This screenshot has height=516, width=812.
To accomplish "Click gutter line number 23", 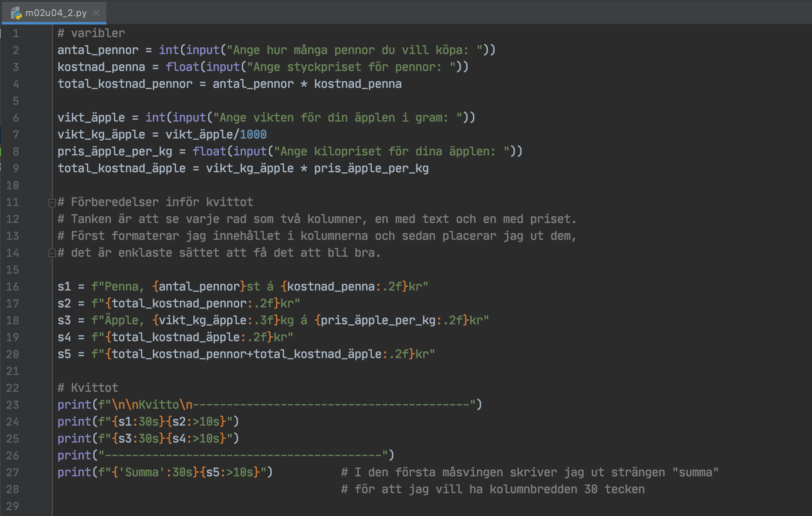I will click(13, 405).
